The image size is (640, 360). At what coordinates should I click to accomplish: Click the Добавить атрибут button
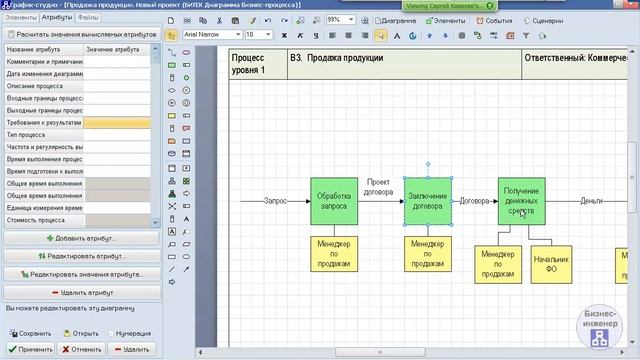82,238
